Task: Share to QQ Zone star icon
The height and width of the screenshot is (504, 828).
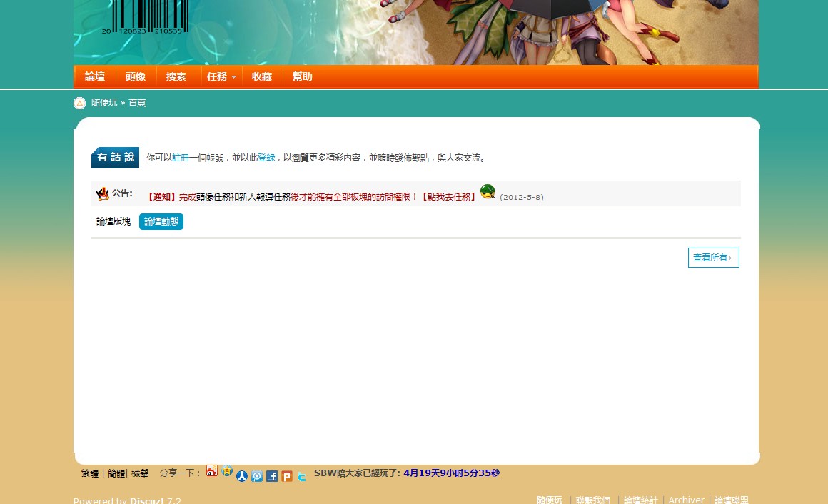Action: [227, 470]
